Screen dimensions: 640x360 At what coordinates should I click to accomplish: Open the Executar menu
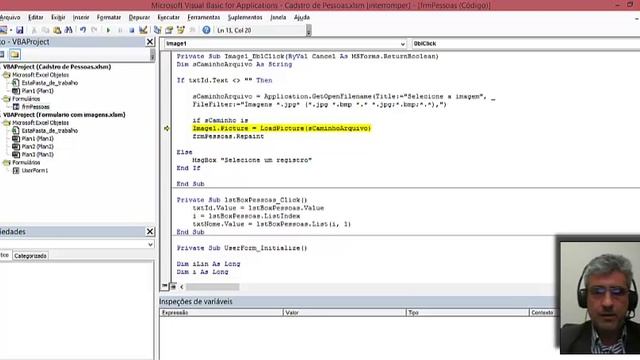pos(169,17)
